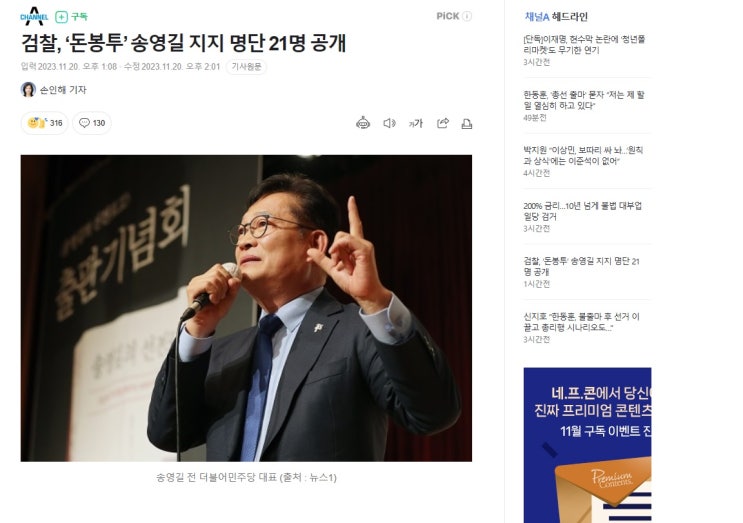Screen dimensions: 743x523
Task: Click the emoji reactions button showing 316
Action: [45, 123]
